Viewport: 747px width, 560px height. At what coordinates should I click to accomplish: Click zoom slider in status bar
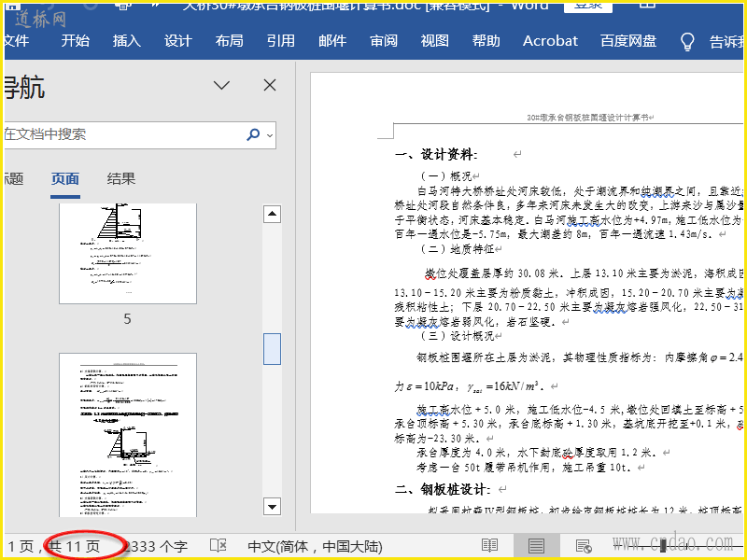(x=663, y=545)
